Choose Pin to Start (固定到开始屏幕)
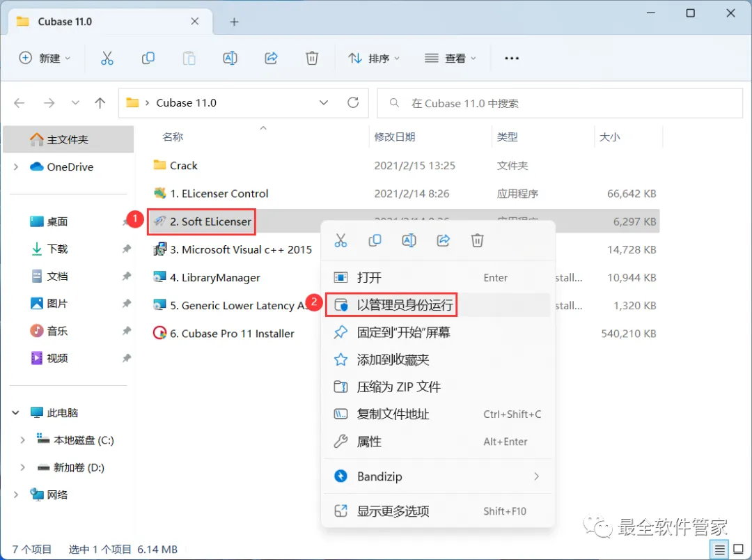 coord(437,332)
